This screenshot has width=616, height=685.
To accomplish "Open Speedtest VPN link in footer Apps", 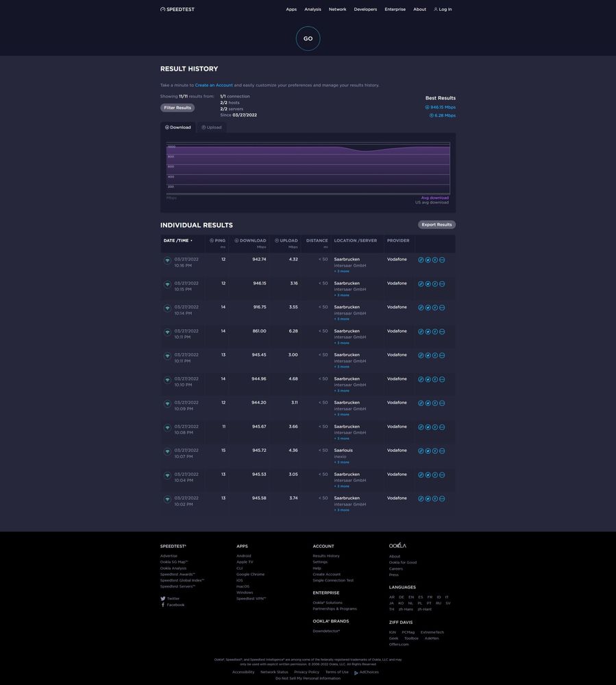I will click(x=251, y=599).
